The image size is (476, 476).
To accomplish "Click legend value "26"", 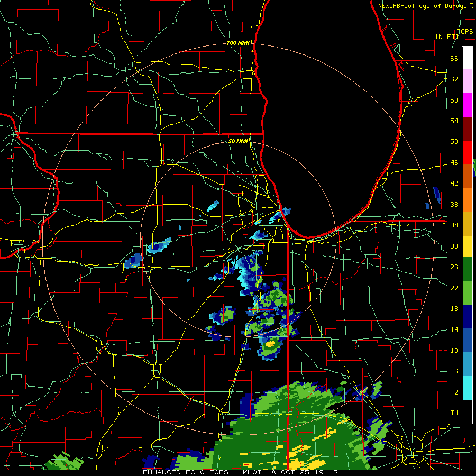I will click(x=454, y=267).
